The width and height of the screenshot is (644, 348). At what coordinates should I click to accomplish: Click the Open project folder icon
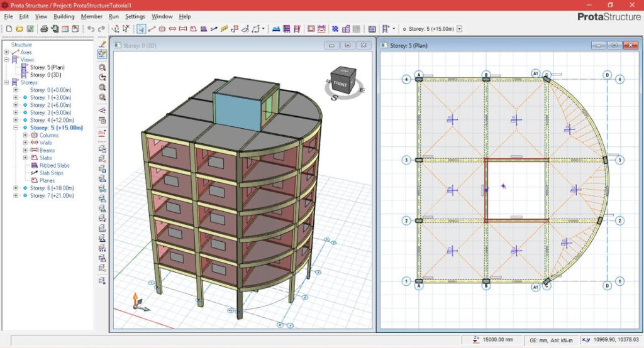[x=19, y=29]
